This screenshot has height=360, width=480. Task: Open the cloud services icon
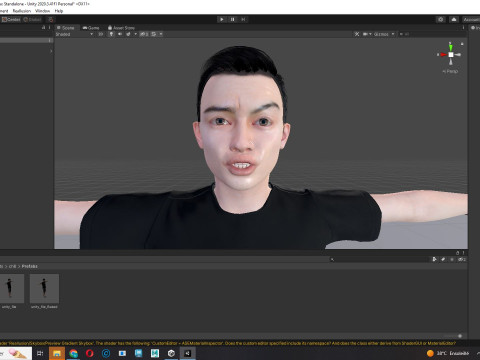(454, 19)
